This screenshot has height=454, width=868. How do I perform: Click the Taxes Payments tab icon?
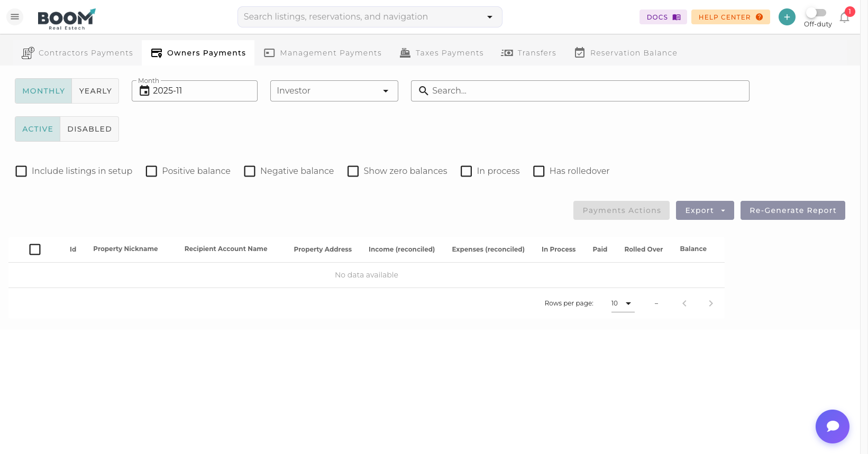(x=405, y=53)
